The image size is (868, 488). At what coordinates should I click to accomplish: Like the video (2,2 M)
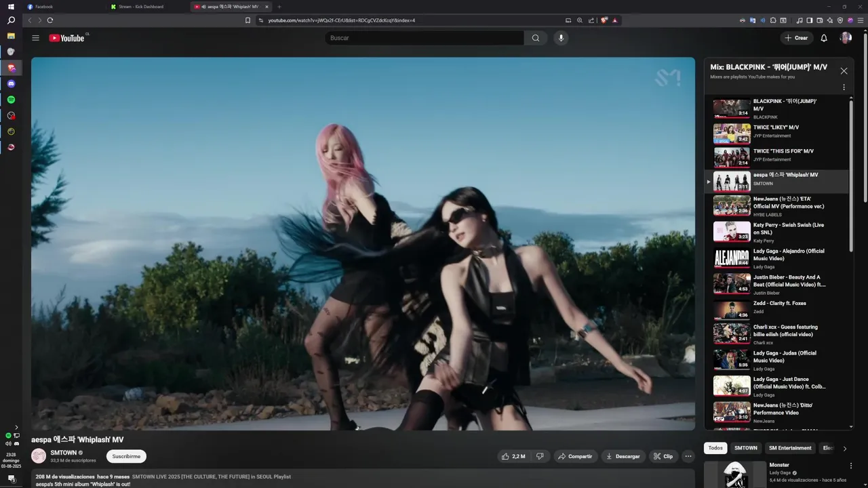click(x=513, y=456)
